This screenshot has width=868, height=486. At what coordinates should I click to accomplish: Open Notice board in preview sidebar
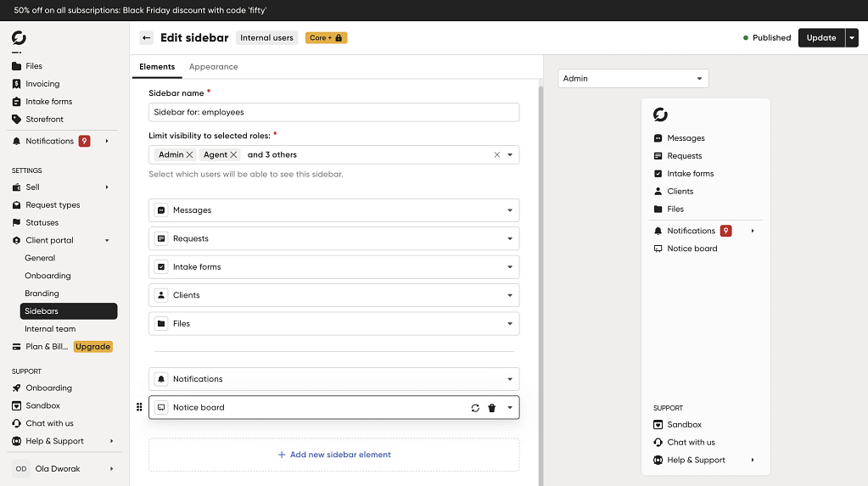(692, 249)
